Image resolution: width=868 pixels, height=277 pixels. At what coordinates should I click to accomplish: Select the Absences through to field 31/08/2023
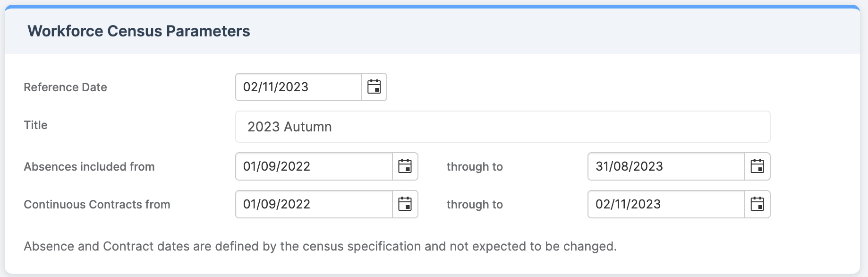[666, 166]
